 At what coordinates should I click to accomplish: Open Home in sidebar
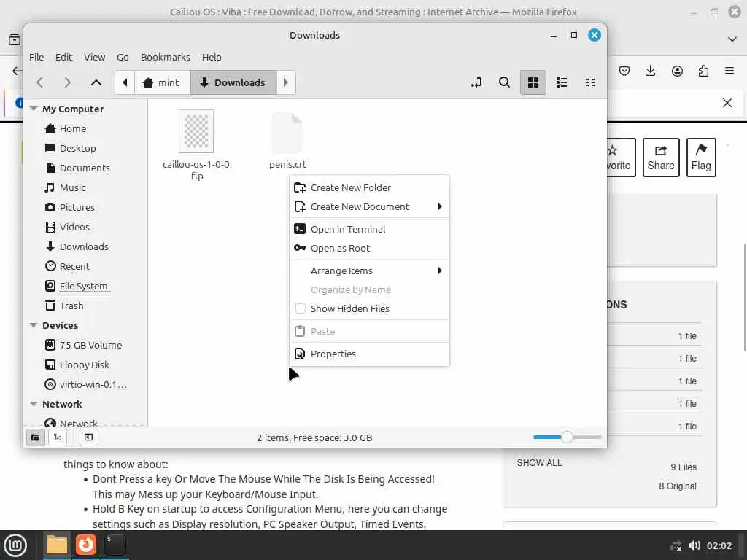pos(72,128)
